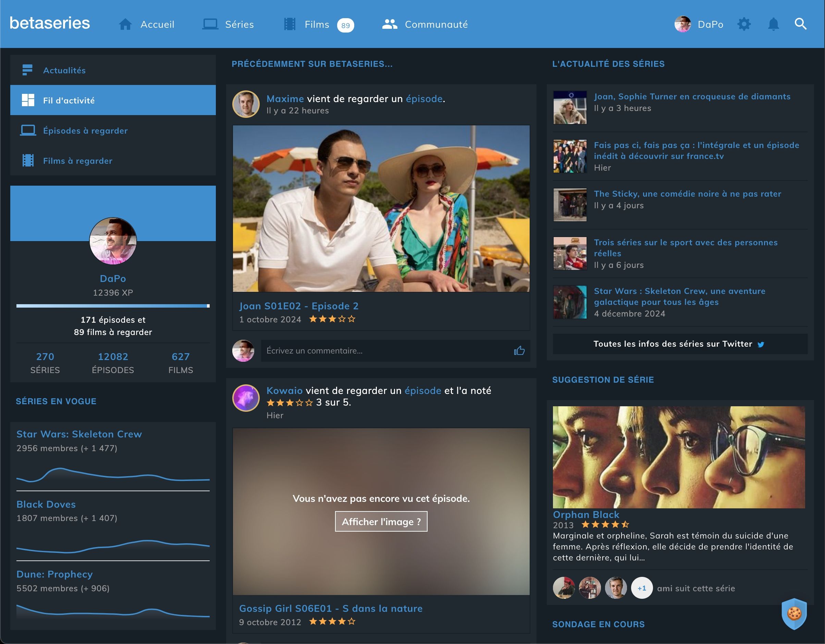Image resolution: width=825 pixels, height=644 pixels.
Task: Open DaPo avatar in top navigation bar
Action: click(682, 24)
